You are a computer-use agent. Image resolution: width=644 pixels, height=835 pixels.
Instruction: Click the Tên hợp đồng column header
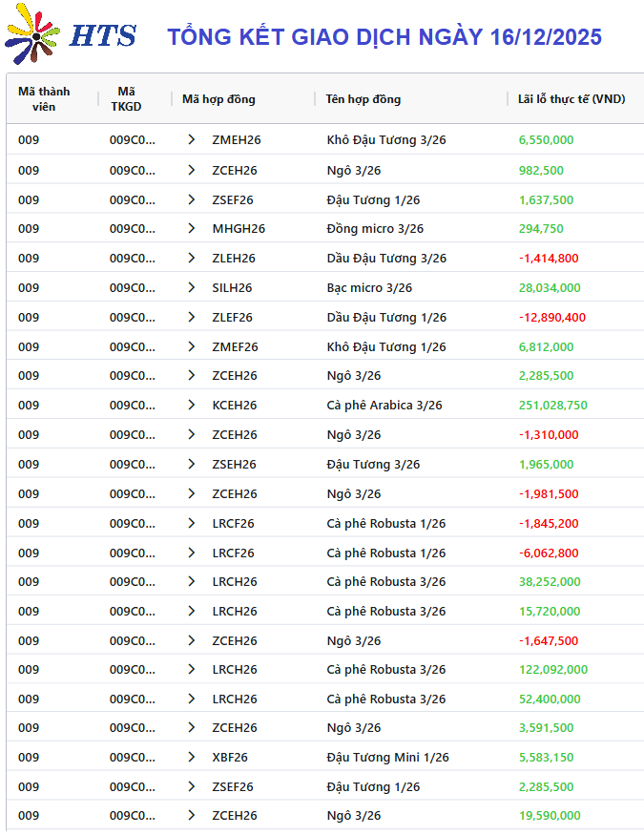pos(364,99)
